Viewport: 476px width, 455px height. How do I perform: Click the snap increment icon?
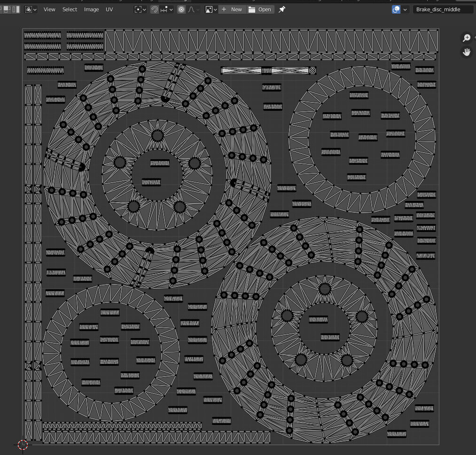[165, 9]
